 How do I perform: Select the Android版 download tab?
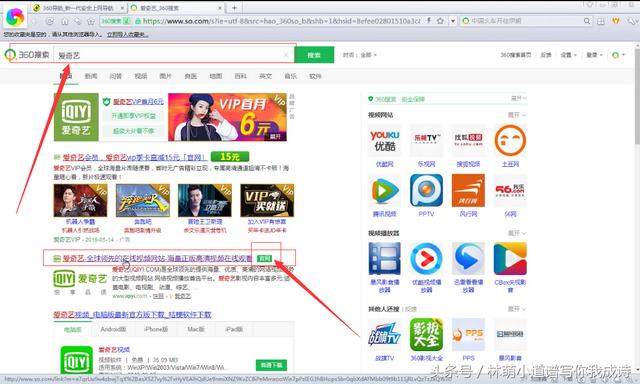tap(113, 329)
